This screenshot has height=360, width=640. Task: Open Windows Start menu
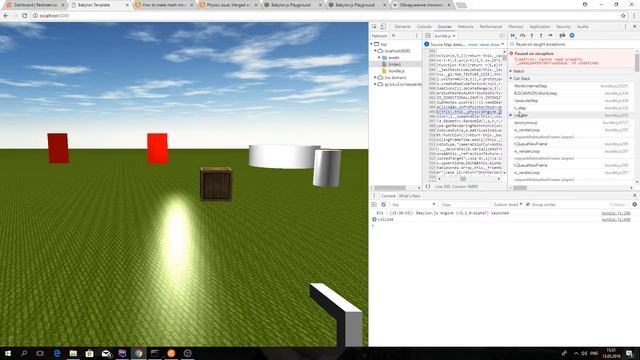click(x=8, y=353)
